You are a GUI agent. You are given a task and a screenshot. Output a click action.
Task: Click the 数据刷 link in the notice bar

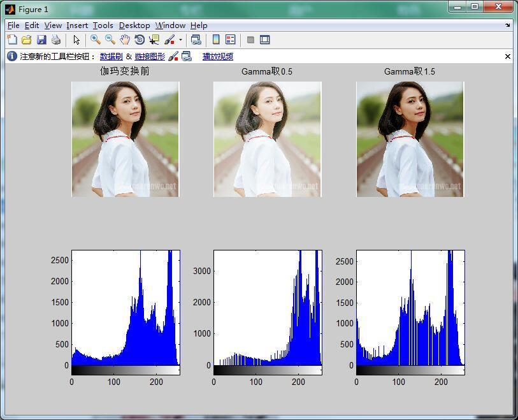click(112, 57)
